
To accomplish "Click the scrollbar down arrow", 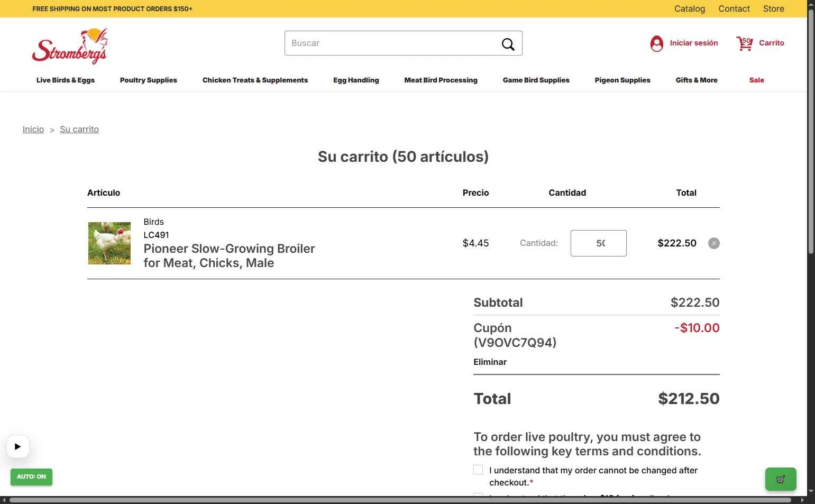I will coord(811,492).
